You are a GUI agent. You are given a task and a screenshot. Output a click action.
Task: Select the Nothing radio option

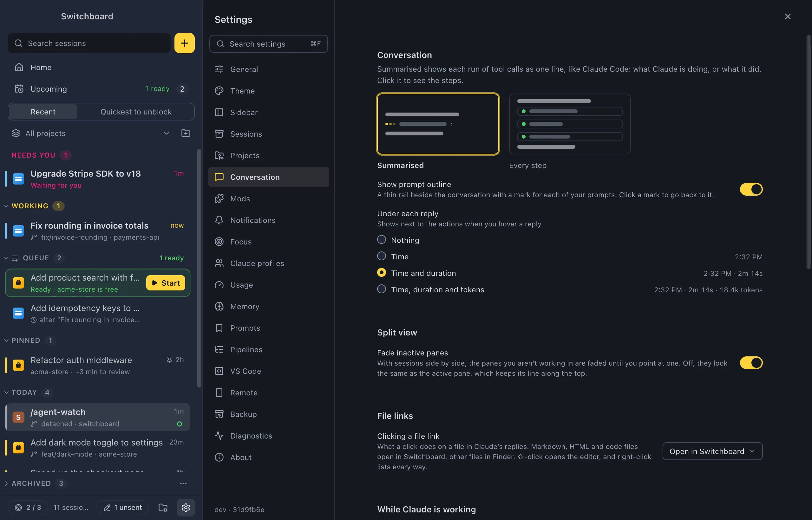point(381,240)
